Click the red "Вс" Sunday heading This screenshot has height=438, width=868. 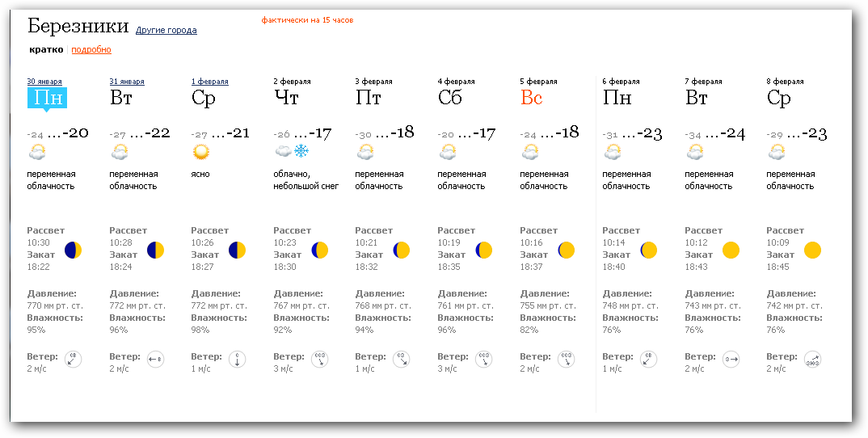(531, 99)
